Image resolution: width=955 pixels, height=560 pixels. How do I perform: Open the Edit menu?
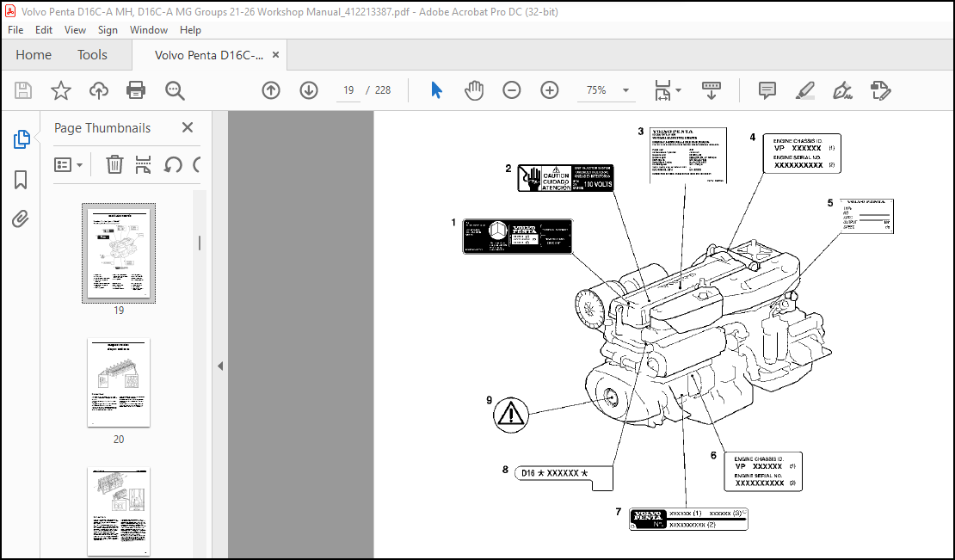coord(44,30)
